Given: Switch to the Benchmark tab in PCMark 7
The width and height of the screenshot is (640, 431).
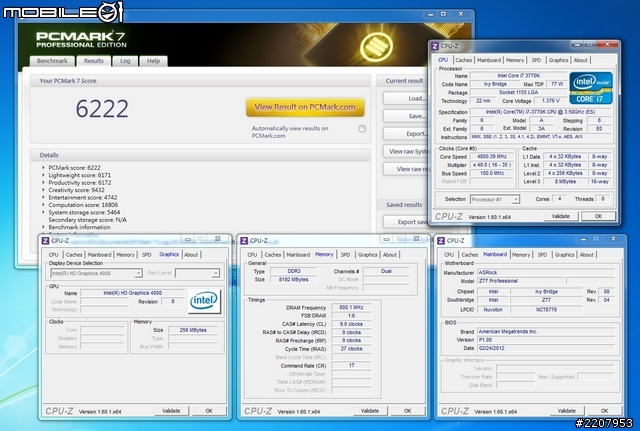Looking at the screenshot, I should (52, 61).
